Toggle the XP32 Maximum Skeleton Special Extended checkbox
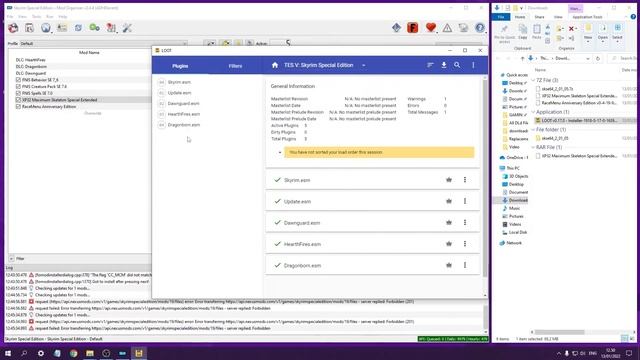Viewport: 640px width, 360px height. 18,100
